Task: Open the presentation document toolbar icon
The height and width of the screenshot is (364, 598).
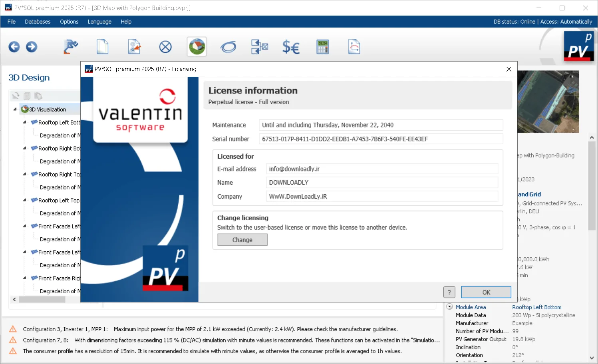Action: click(354, 47)
